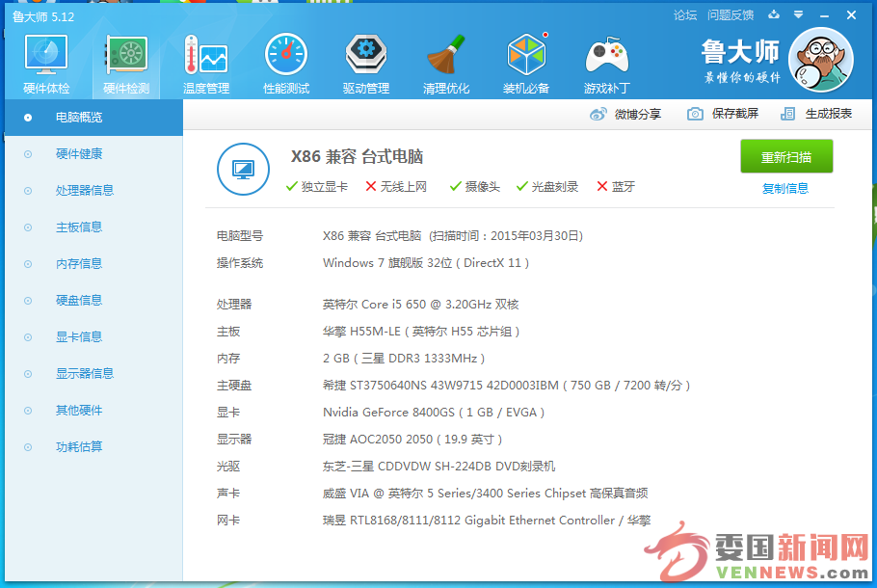877x588 pixels.
Task: Open 其他硬件 sidebar item
Action: pyautogui.click(x=94, y=411)
